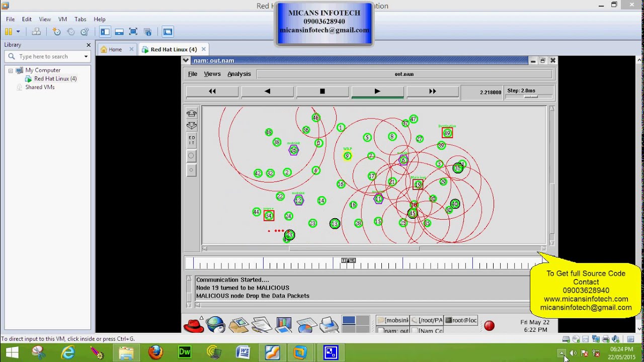Click the smaller circle button in NAM sidebar
The width and height of the screenshot is (644, 362).
191,170
